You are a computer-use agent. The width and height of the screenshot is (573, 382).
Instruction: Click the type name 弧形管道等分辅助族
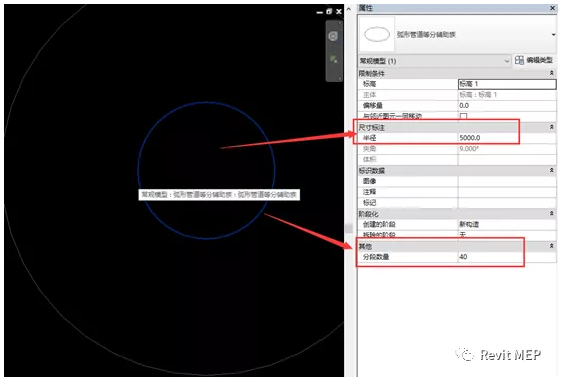[x=426, y=35]
